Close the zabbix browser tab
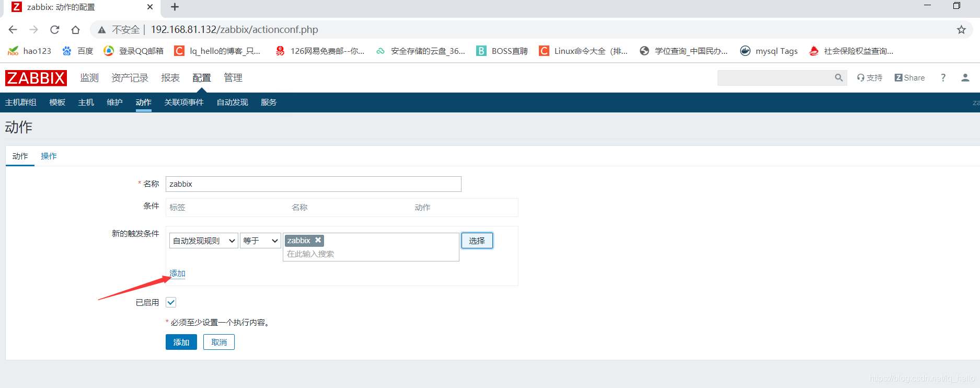The width and height of the screenshot is (980, 388). tap(150, 7)
